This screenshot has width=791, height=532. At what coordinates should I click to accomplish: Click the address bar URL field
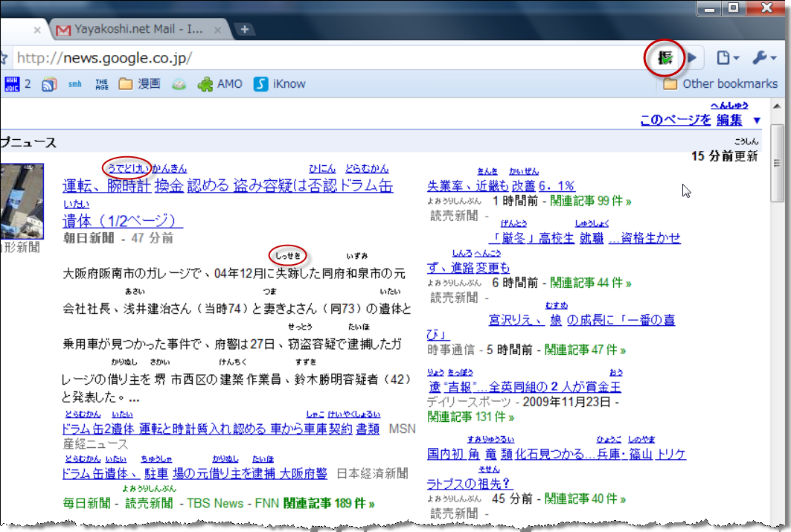tap(320, 58)
